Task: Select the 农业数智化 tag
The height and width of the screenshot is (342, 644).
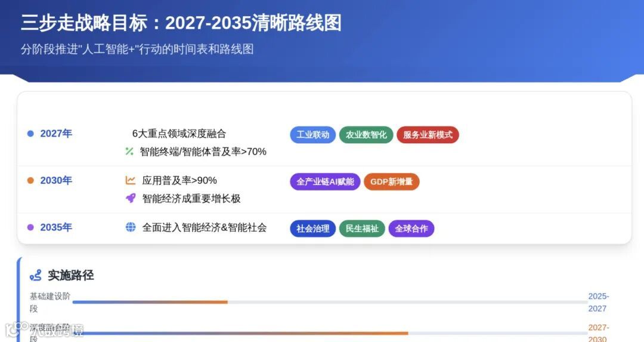Action: [366, 135]
